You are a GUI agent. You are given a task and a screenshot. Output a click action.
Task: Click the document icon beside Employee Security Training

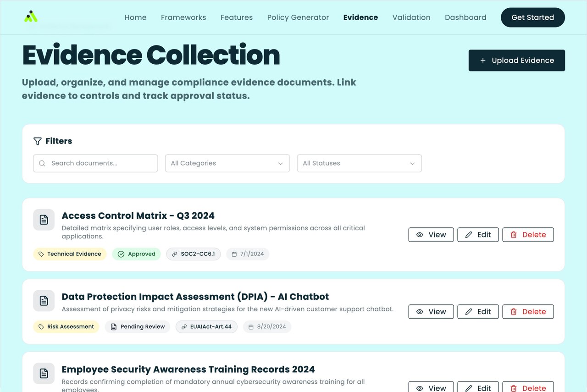[44, 374]
